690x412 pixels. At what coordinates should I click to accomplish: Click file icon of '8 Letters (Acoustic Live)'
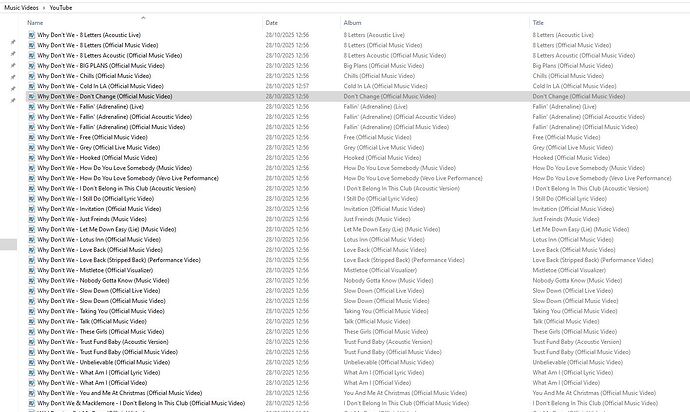(32, 35)
